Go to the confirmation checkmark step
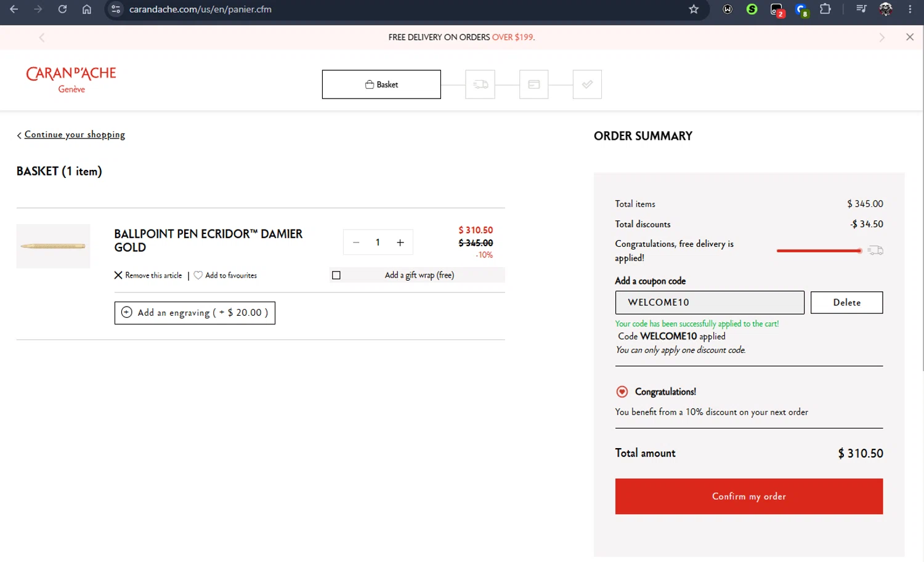 point(587,84)
